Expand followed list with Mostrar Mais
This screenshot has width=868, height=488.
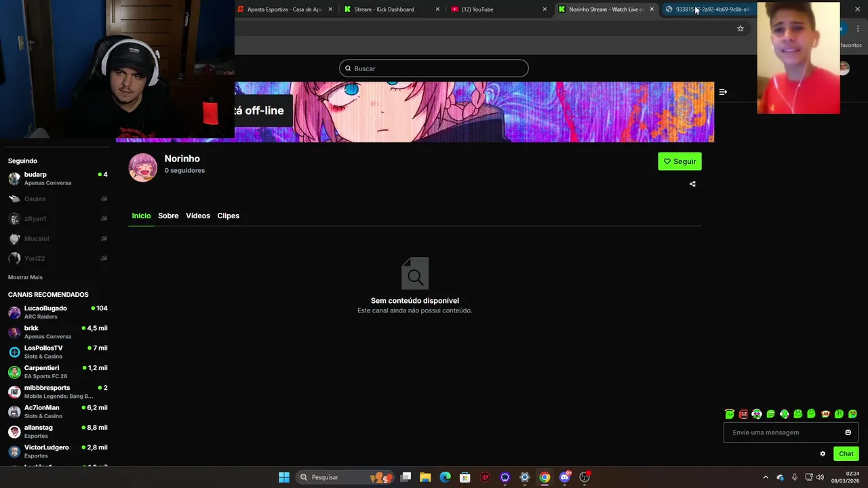25,277
